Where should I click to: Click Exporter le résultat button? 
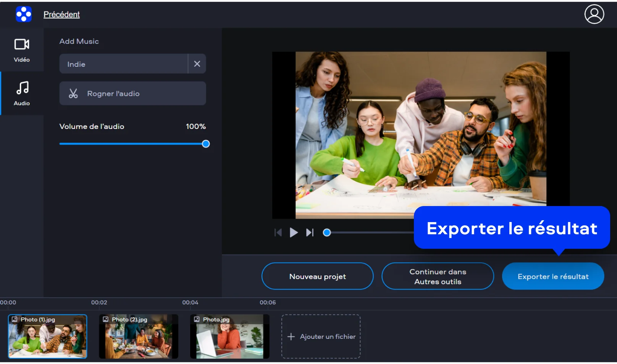552,276
